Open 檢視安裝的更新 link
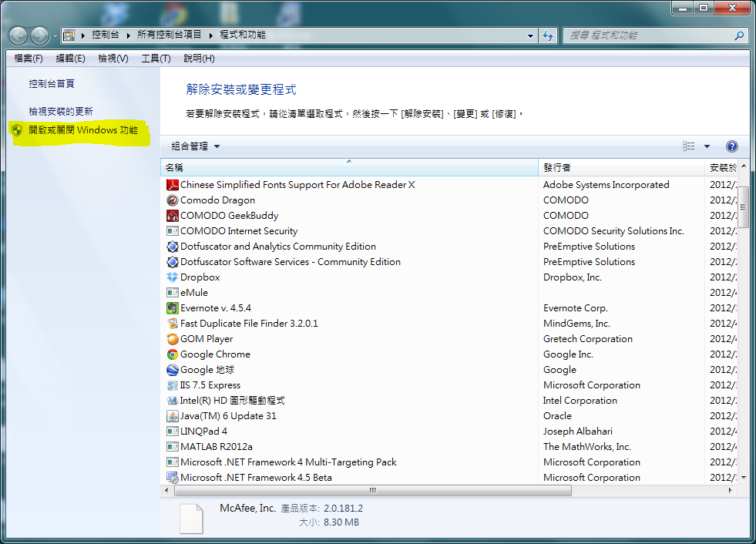Viewport: 756px width, 544px height. (x=61, y=112)
